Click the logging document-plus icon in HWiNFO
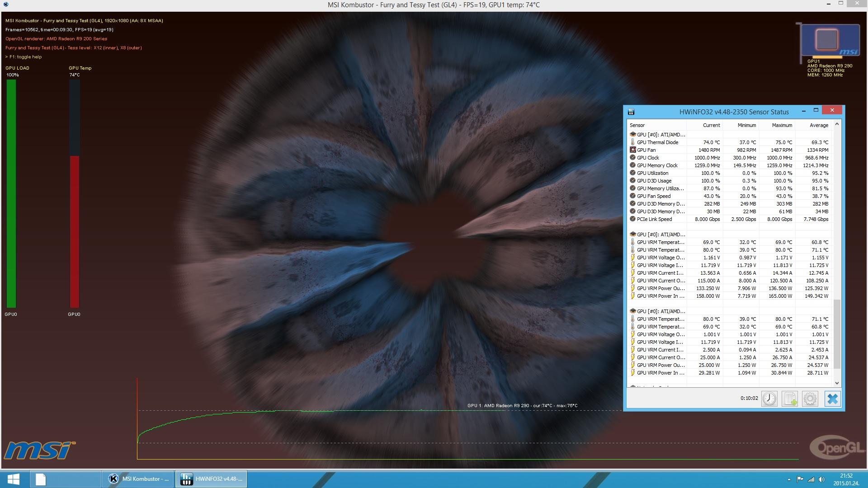The width and height of the screenshot is (868, 488). click(790, 399)
